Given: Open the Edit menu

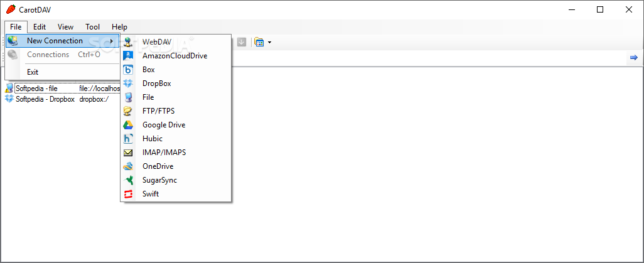Looking at the screenshot, I should click(x=40, y=27).
